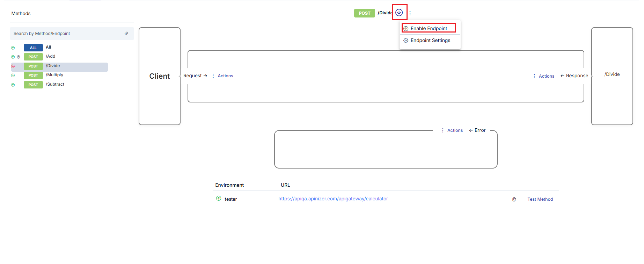
Task: Click the /Divide backend box on the right
Action: coord(612,76)
